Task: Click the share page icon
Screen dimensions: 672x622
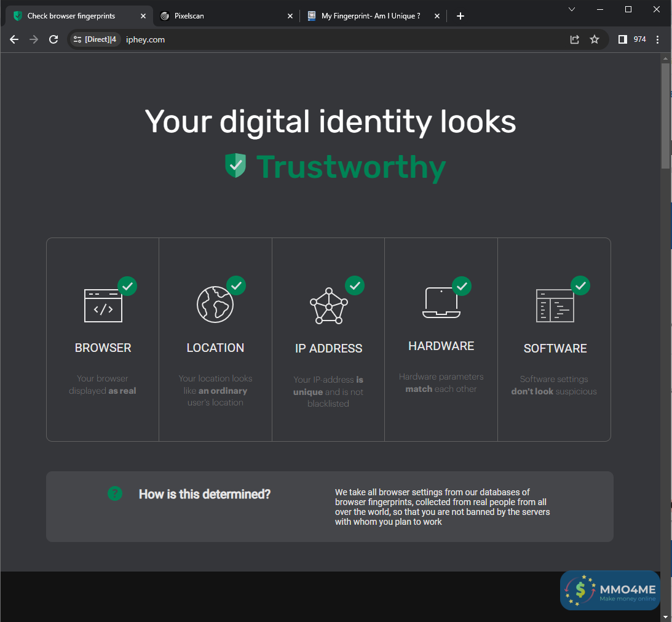Action: pyautogui.click(x=575, y=39)
